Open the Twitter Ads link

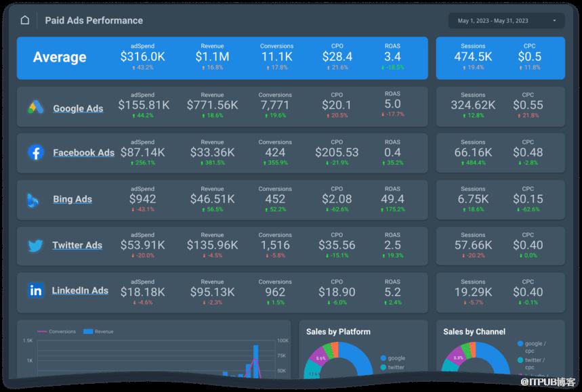pyautogui.click(x=77, y=245)
